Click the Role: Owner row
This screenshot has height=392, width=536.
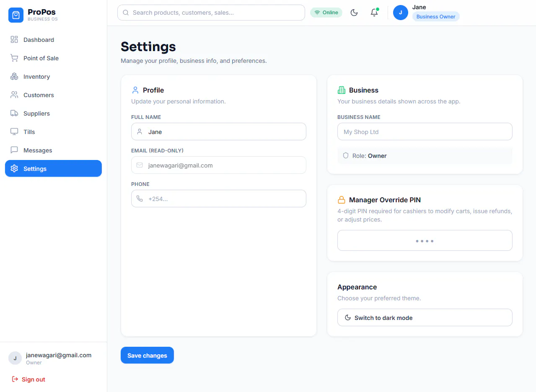pos(425,155)
